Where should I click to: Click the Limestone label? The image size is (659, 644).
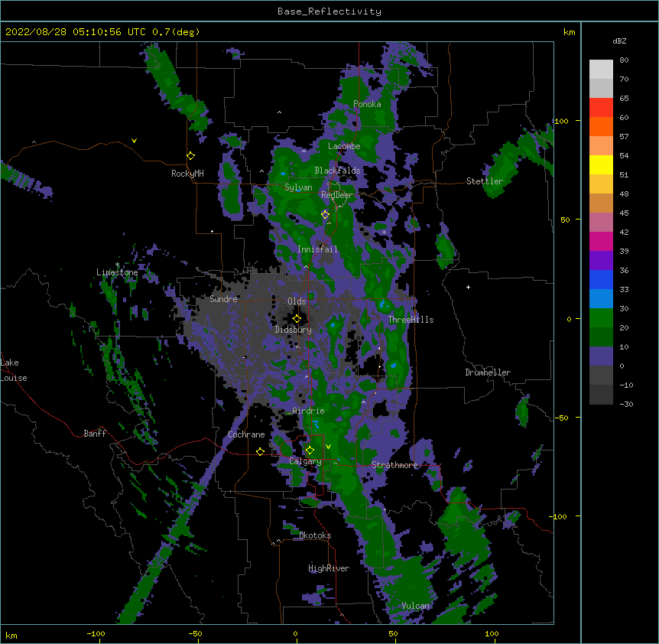tap(117, 272)
